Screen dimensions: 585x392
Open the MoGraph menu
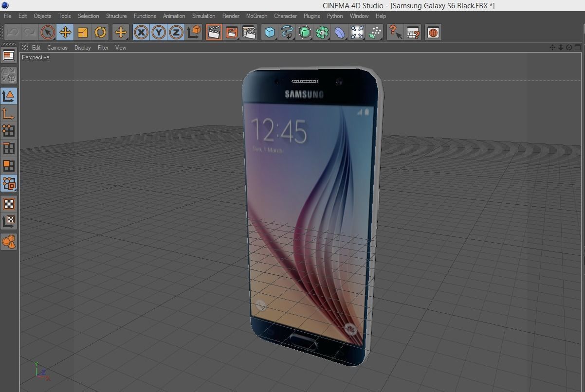[256, 16]
